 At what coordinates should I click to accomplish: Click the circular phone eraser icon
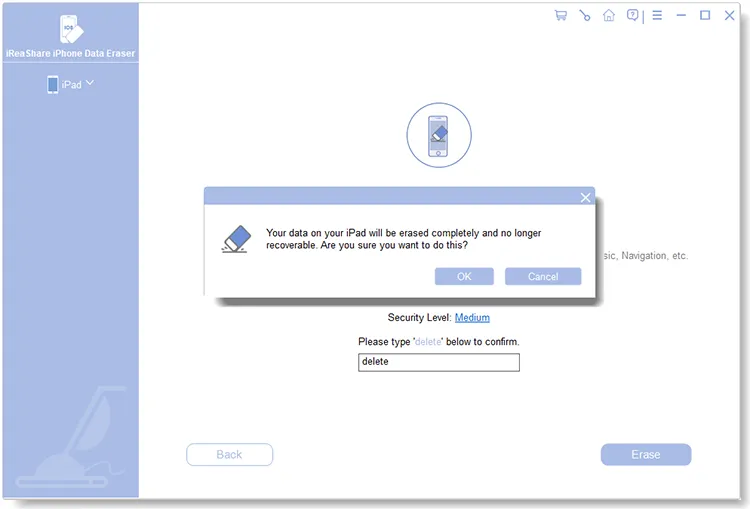tap(438, 134)
